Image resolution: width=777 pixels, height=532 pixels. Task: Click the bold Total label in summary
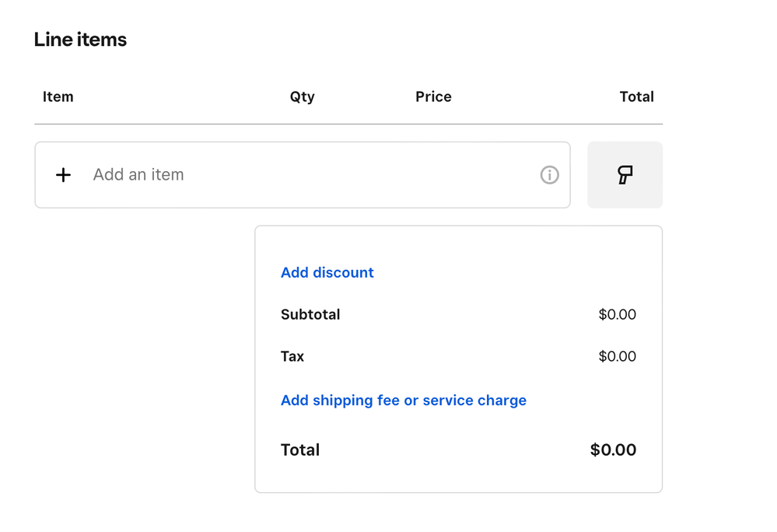coord(300,450)
